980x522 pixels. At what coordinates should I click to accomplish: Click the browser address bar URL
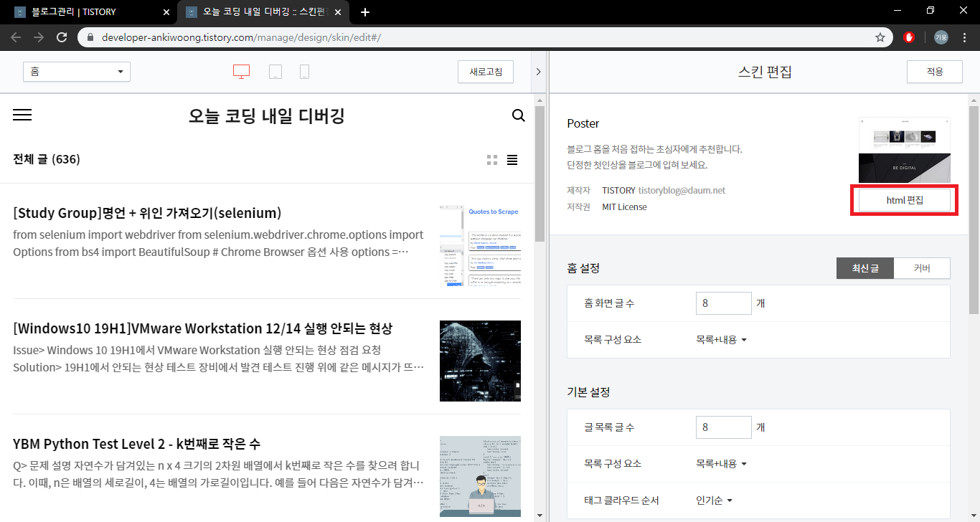coord(241,37)
